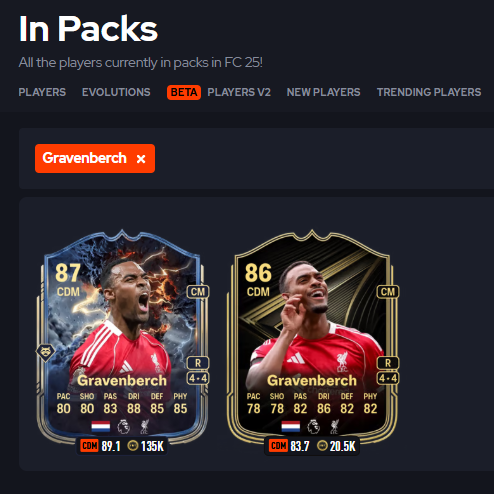Remove the Gravenberch filter with the x icon

coord(141,159)
